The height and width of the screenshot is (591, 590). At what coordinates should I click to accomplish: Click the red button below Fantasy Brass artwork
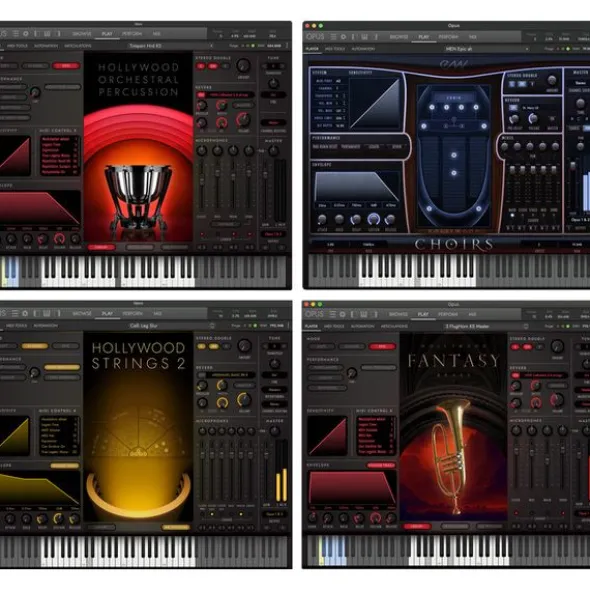click(417, 526)
